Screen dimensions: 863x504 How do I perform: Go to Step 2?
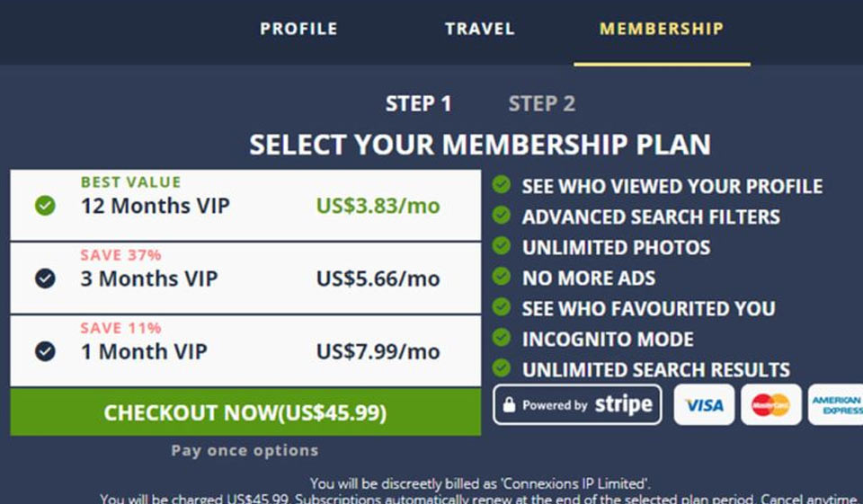[x=541, y=104]
